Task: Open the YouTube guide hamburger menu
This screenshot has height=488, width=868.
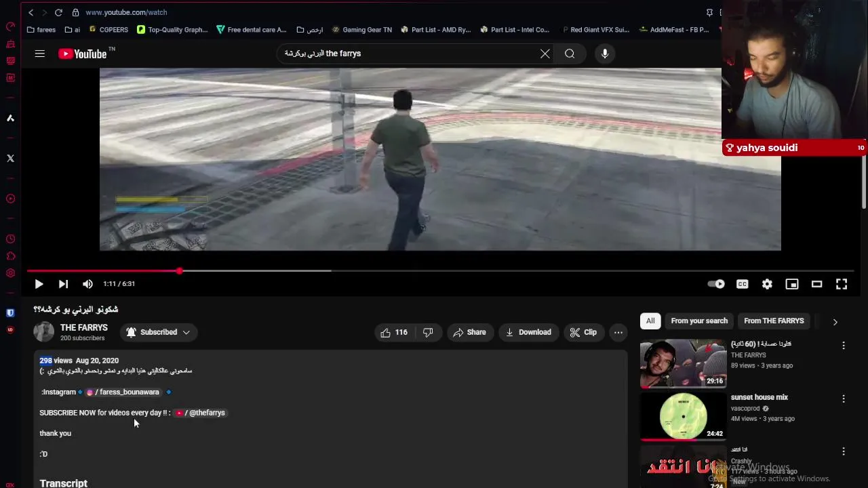Action: (x=39, y=54)
